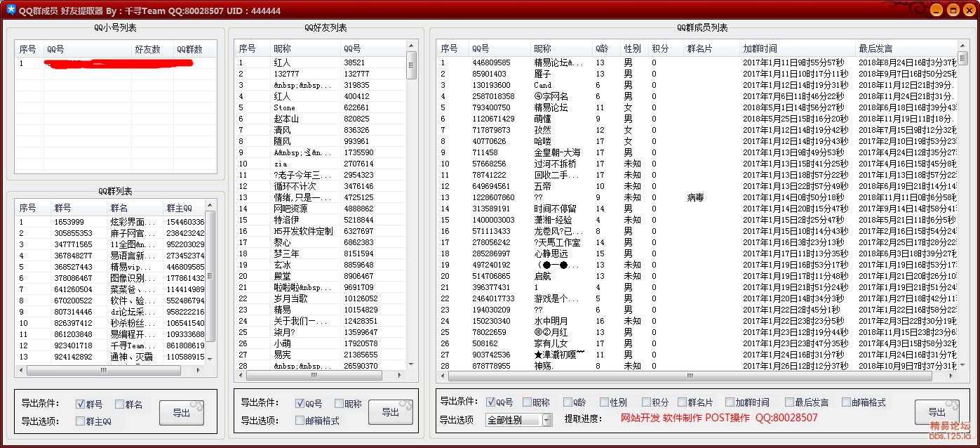Click 导出 button under the QQ群成员列表

pyautogui.click(x=937, y=412)
